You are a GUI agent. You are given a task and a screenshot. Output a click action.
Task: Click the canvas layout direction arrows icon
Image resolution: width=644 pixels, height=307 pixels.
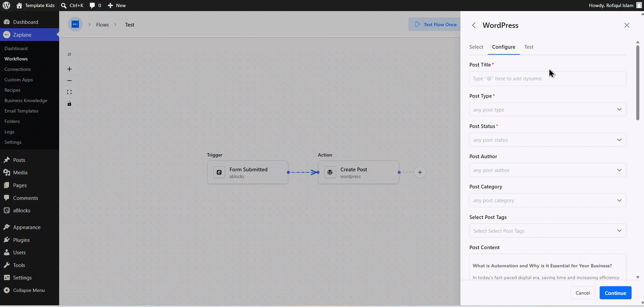click(69, 54)
